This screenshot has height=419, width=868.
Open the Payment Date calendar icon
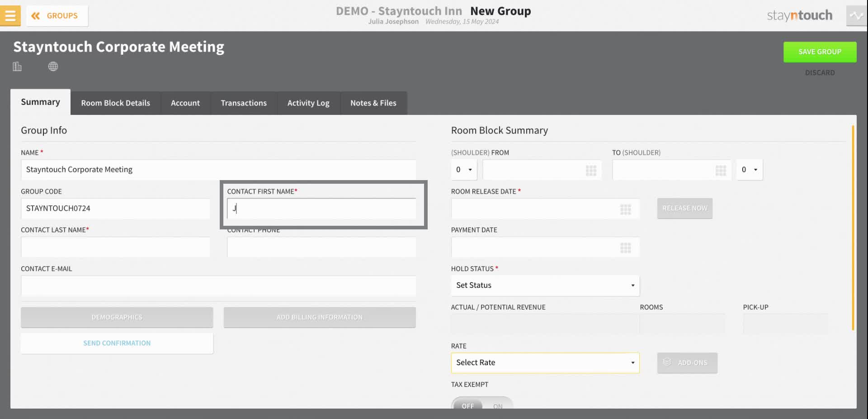[626, 248]
